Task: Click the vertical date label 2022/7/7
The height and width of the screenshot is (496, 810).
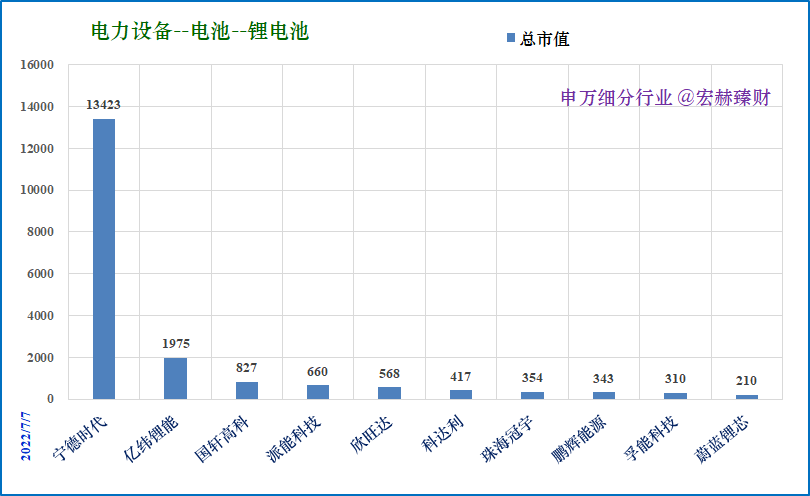Action: point(26,436)
